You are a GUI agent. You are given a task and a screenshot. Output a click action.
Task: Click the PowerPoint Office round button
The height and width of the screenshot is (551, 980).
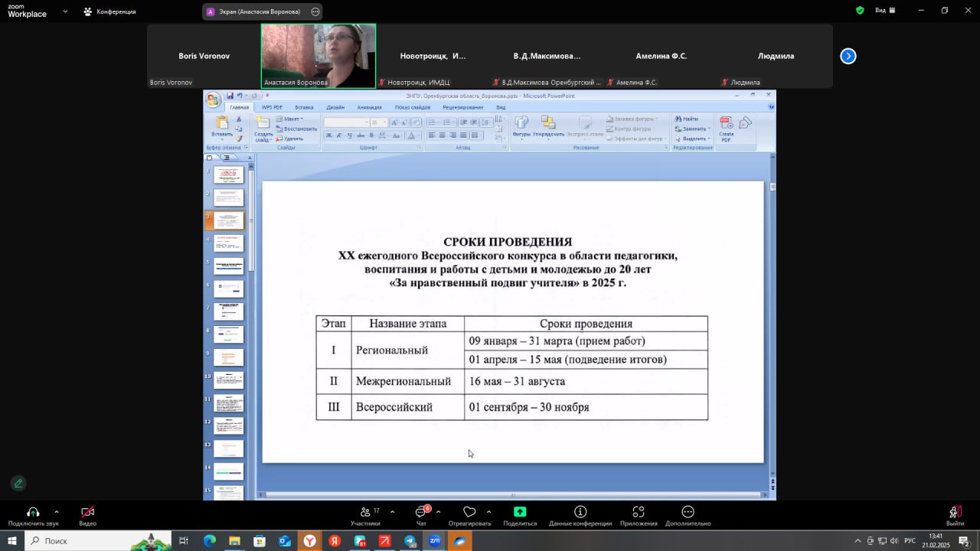(213, 99)
